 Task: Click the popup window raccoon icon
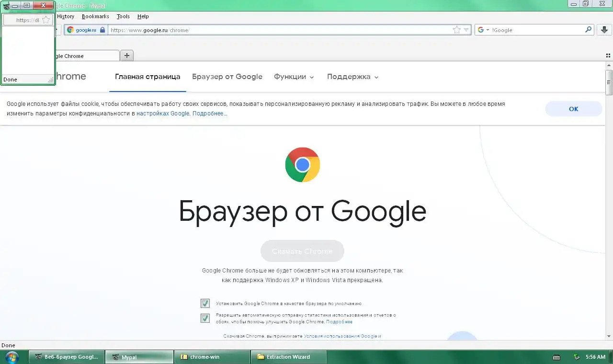(x=6, y=6)
